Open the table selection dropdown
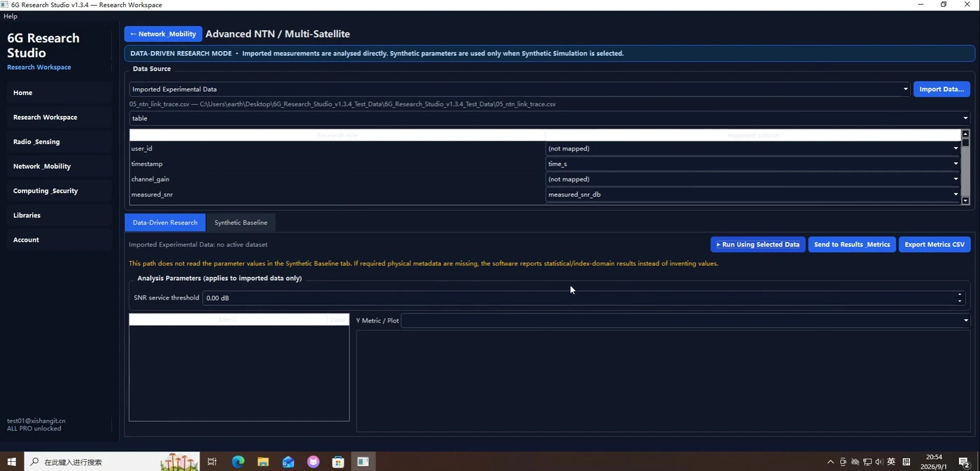 [x=549, y=118]
